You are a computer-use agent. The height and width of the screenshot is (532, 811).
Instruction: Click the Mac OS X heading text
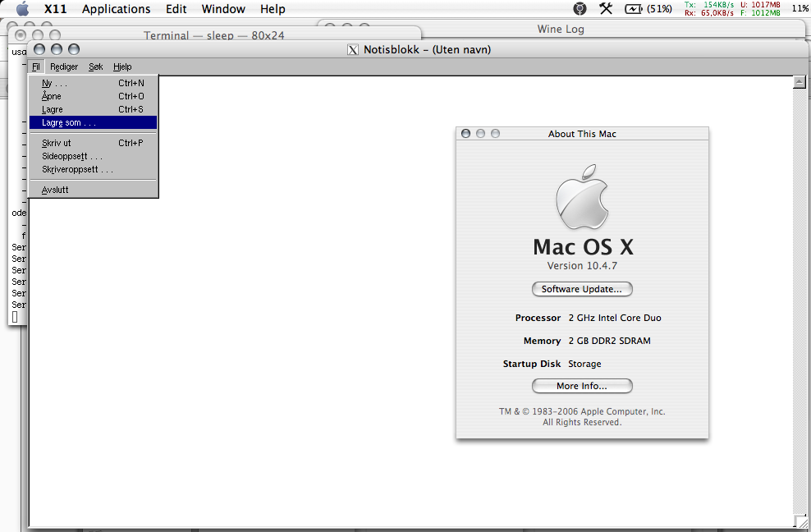click(583, 247)
